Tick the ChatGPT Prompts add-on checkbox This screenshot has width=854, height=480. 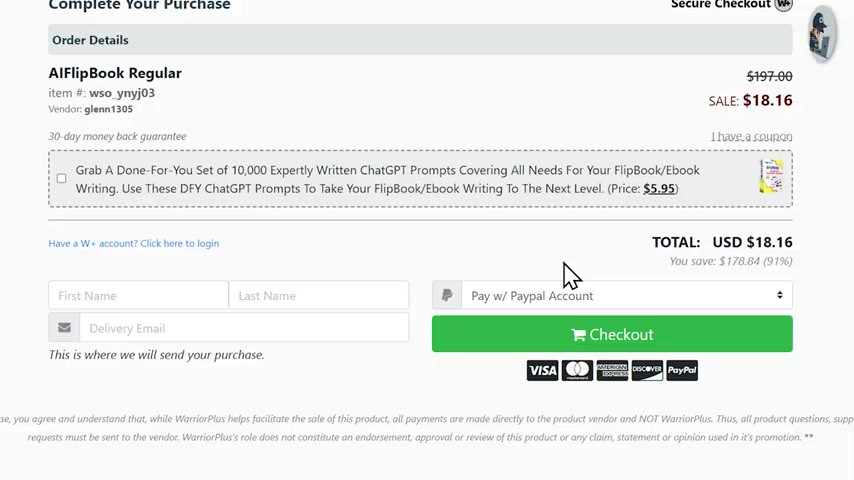click(x=62, y=178)
